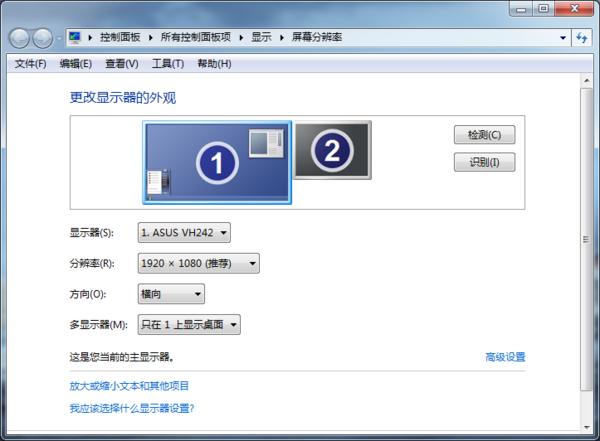Open the 帮助(H) menu

click(214, 64)
